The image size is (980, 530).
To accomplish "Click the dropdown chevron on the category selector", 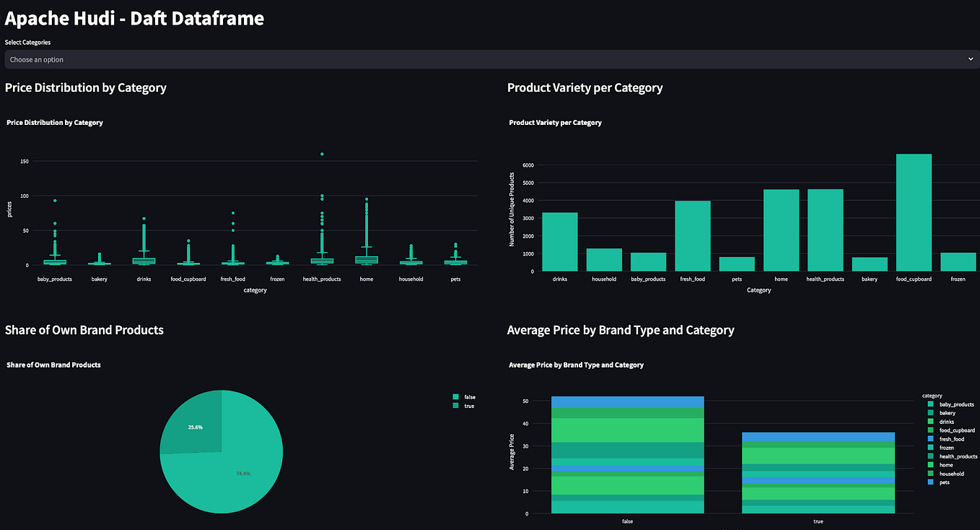I will pos(972,59).
